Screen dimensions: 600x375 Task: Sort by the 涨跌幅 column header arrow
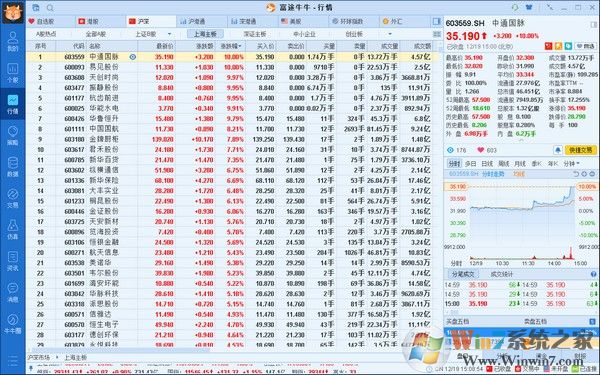pos(240,46)
